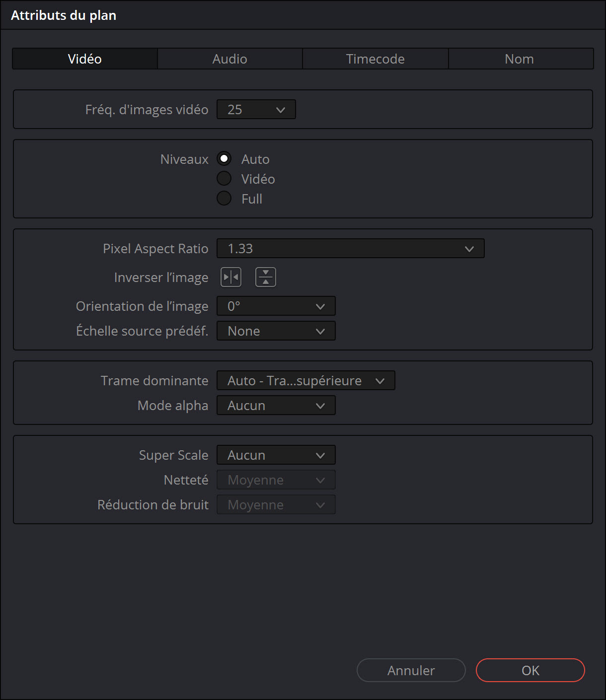Click the Annuler button
The height and width of the screenshot is (700, 606).
tap(411, 670)
